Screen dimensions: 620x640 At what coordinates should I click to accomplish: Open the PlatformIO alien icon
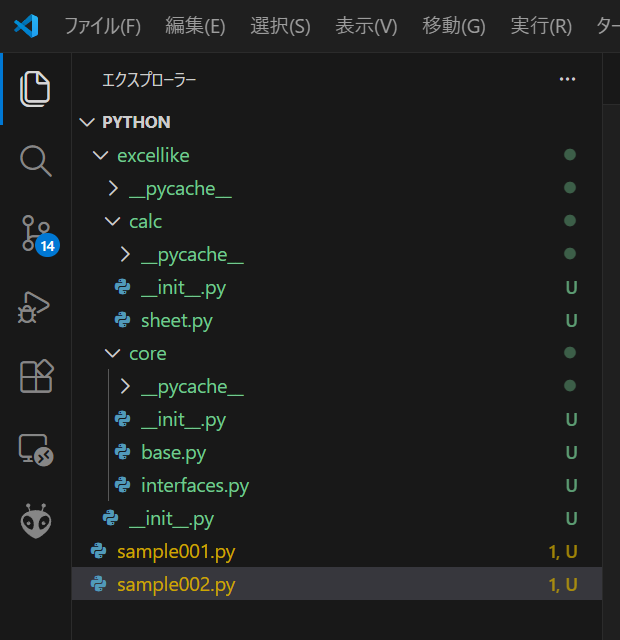coord(35,521)
